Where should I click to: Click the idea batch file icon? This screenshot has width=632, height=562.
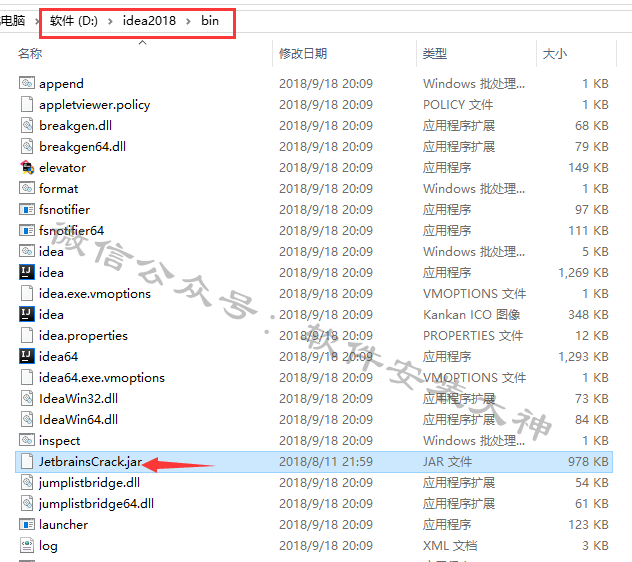(27, 251)
